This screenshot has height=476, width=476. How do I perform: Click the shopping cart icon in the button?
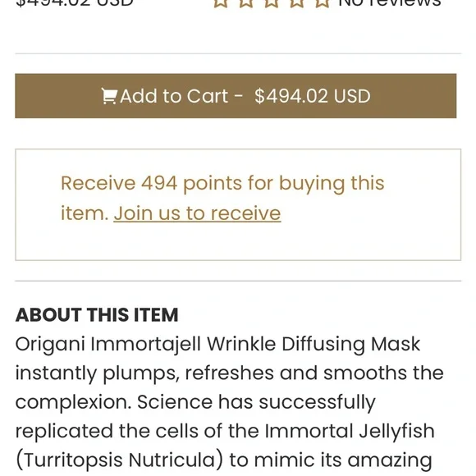tap(108, 96)
